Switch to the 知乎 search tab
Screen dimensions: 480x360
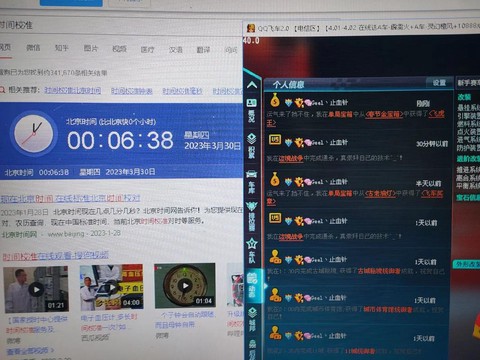pyautogui.click(x=62, y=48)
